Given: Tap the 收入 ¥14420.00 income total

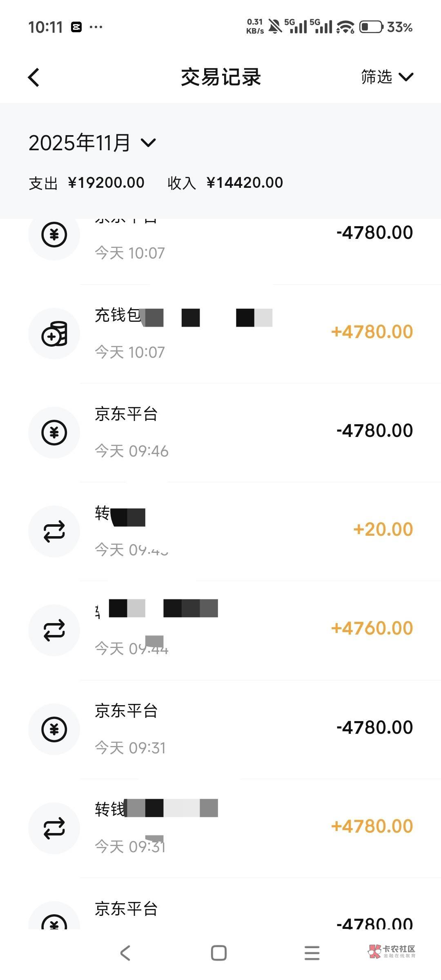Looking at the screenshot, I should click(x=225, y=183).
